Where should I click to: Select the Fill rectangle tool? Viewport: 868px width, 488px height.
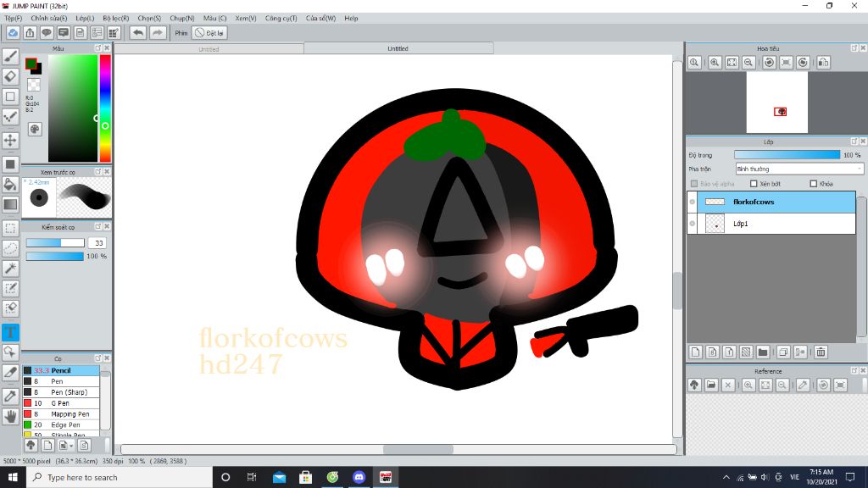[x=10, y=164]
